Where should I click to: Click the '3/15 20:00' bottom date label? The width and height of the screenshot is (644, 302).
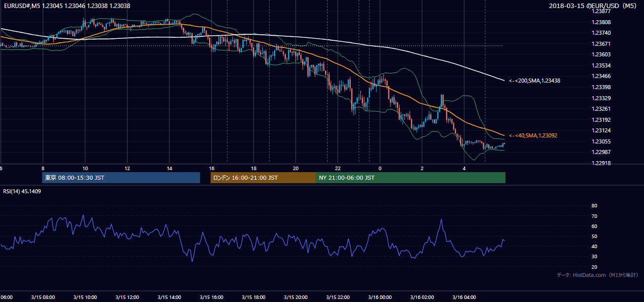(x=295, y=297)
